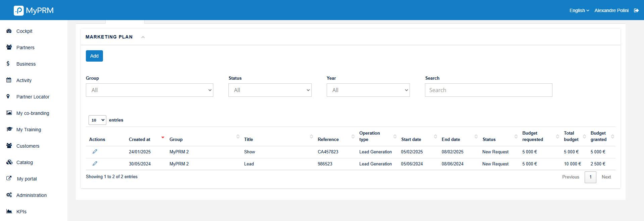
Task: Click the logout icon beside Alexandre Polini
Action: [x=636, y=10]
